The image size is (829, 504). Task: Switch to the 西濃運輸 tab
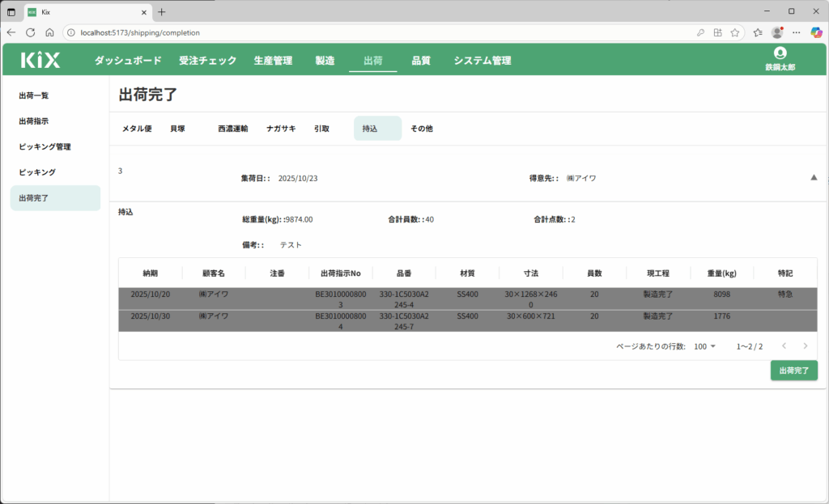[232, 129]
